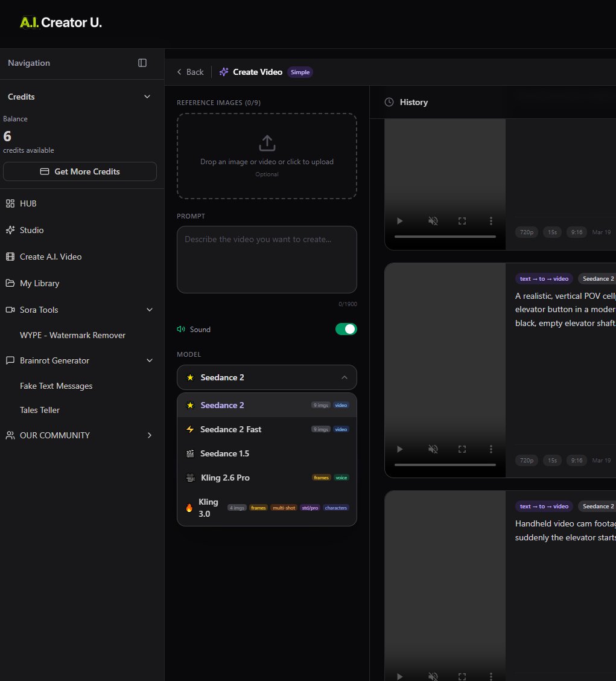Toggle the Sound switch off
Image resolution: width=616 pixels, height=681 pixels.
(346, 329)
